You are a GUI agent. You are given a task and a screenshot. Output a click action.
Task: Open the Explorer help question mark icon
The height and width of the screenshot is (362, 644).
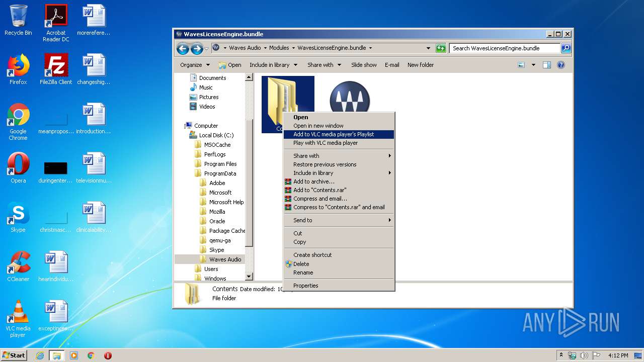pos(561,65)
